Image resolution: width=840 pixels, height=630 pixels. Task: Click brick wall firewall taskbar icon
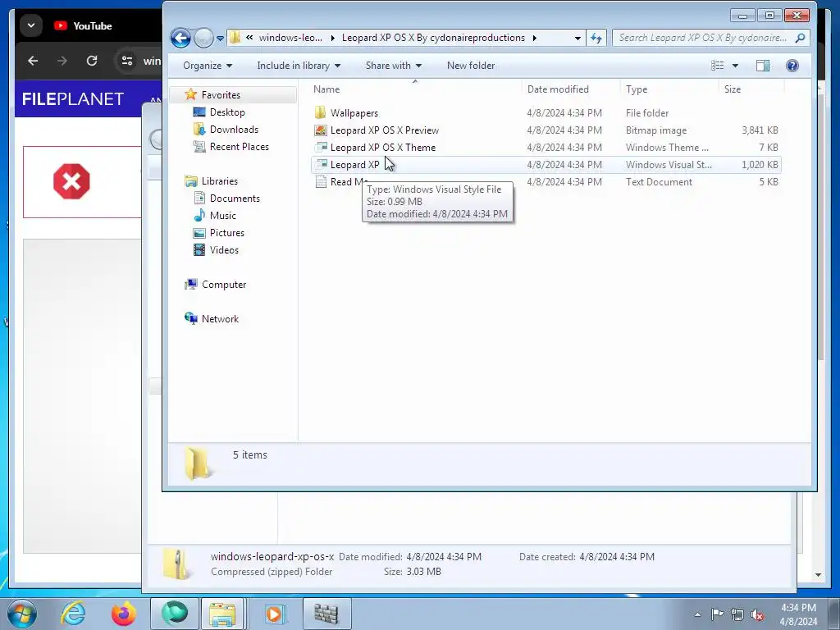click(x=326, y=614)
